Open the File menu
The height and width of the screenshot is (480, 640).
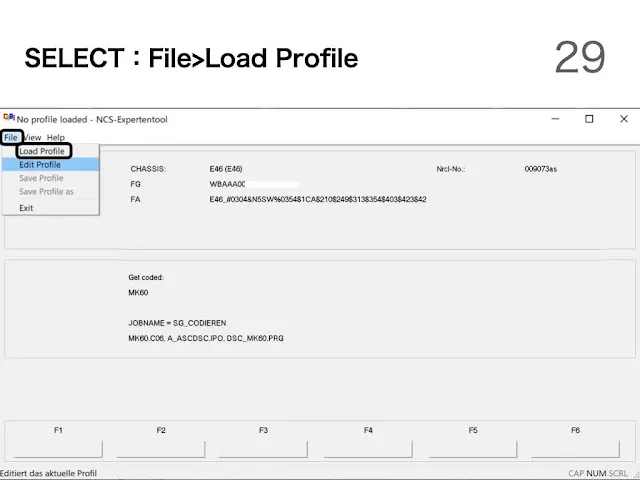[x=11, y=138]
